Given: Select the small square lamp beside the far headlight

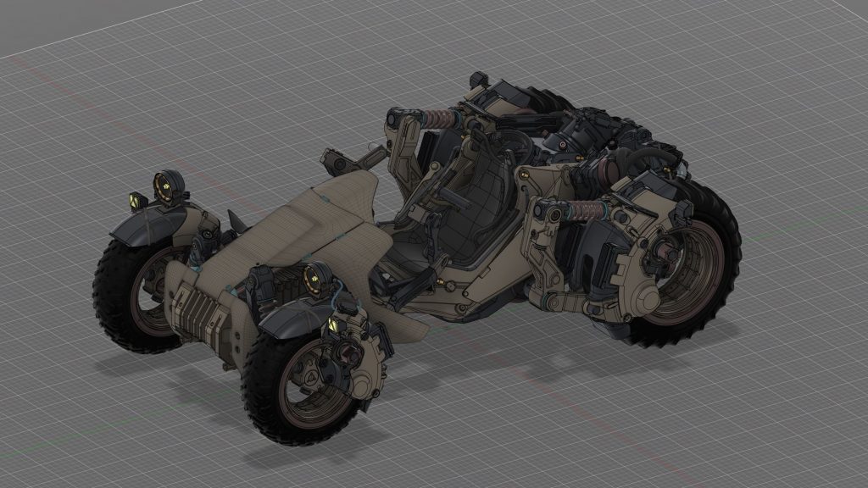Looking at the screenshot, I should [x=136, y=200].
